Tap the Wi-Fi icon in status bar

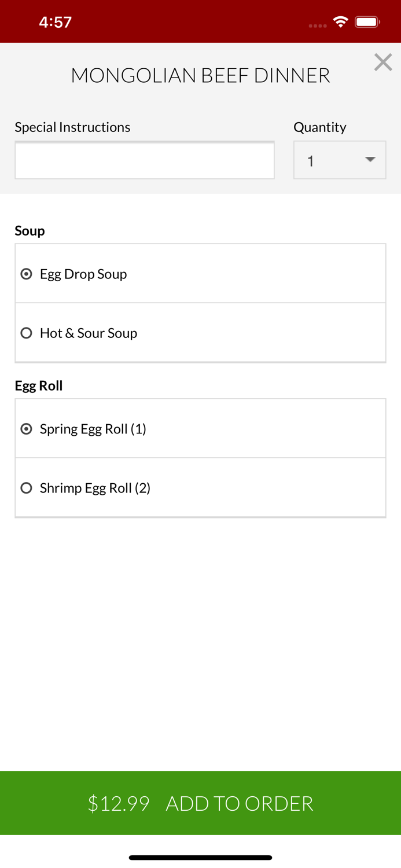341,22
